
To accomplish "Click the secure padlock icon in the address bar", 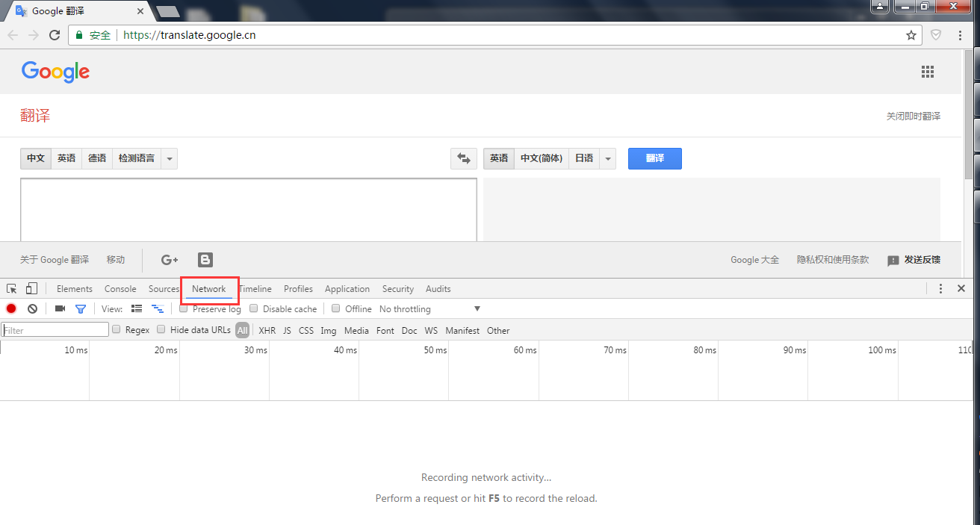I will tap(79, 35).
